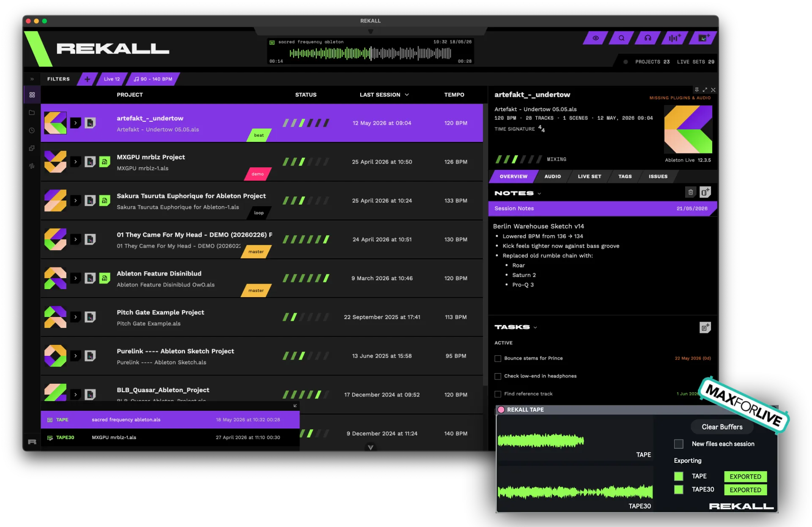The height and width of the screenshot is (527, 812).
Task: Select the Session Notes entry
Action: click(x=603, y=209)
